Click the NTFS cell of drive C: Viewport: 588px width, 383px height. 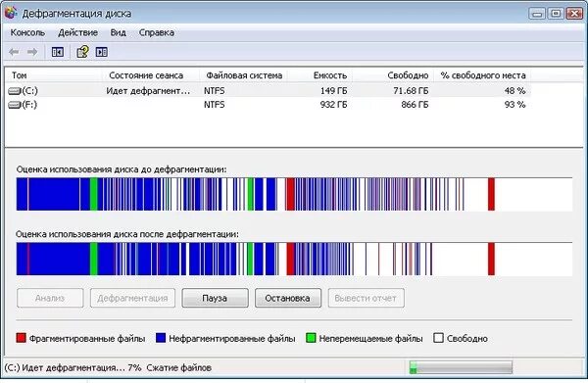tap(214, 91)
